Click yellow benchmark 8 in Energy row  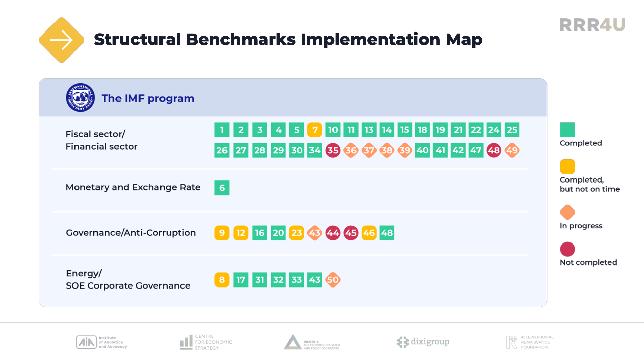(222, 280)
